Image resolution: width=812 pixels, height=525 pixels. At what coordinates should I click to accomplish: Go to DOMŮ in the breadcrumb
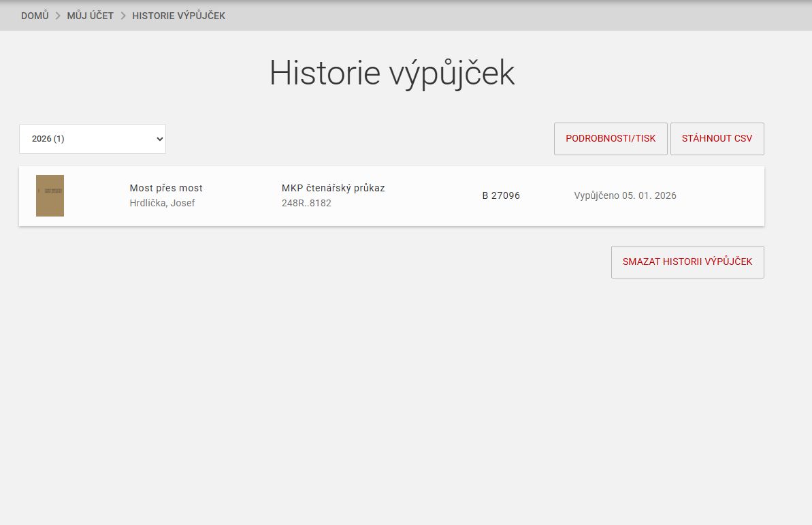[35, 16]
